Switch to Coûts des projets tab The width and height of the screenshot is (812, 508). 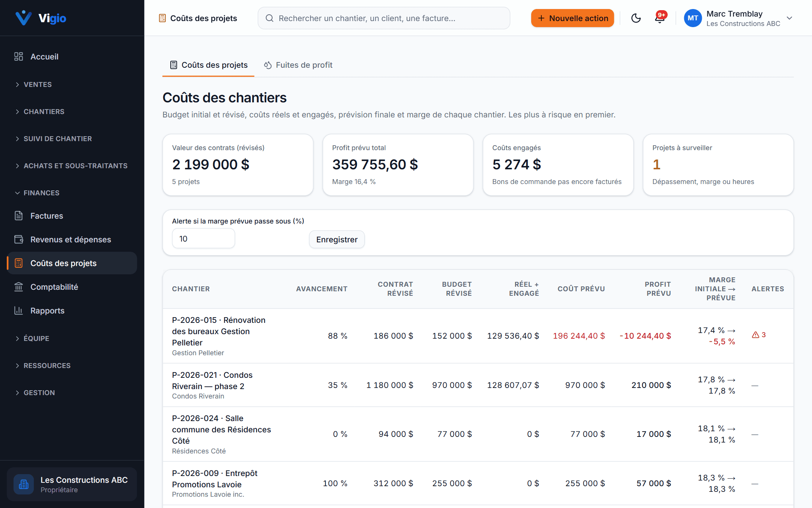click(209, 65)
